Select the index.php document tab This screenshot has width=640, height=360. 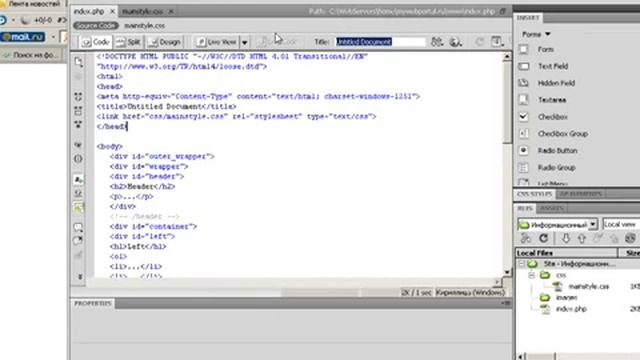pos(89,11)
